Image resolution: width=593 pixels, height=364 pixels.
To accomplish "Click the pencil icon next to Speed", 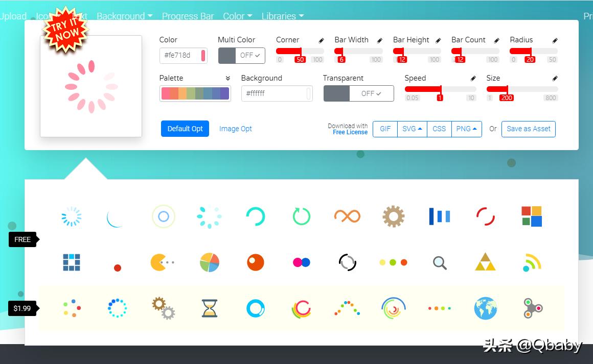I will (x=473, y=79).
